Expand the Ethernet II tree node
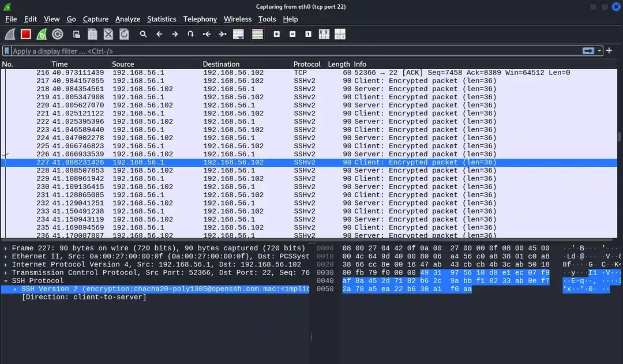Screen dimensions: 623x364 tap(6, 256)
